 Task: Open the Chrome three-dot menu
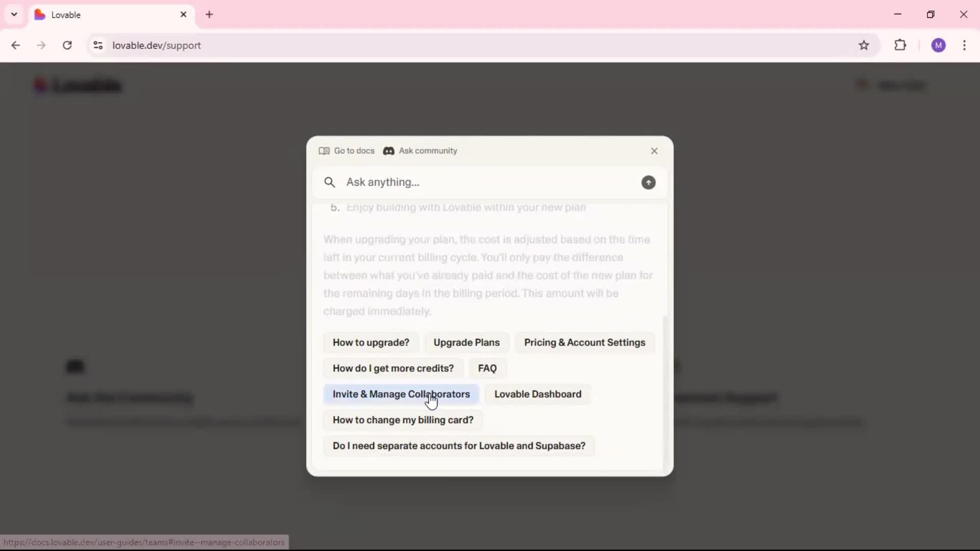[964, 45]
